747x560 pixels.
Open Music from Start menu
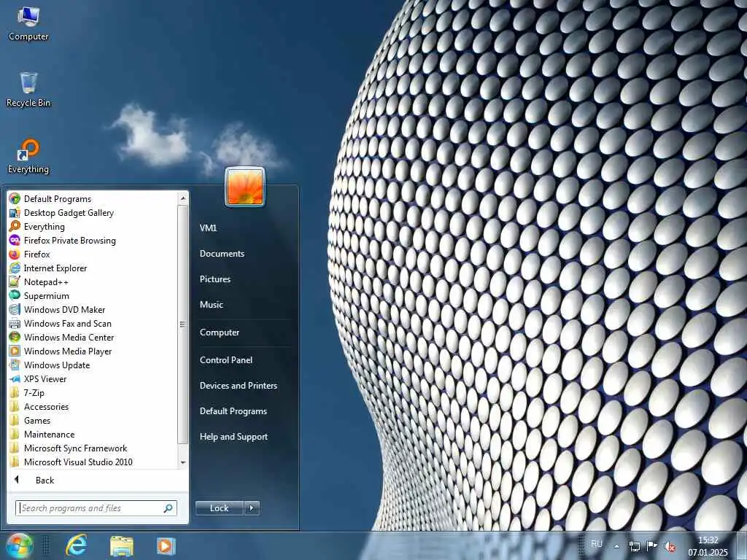[212, 305]
